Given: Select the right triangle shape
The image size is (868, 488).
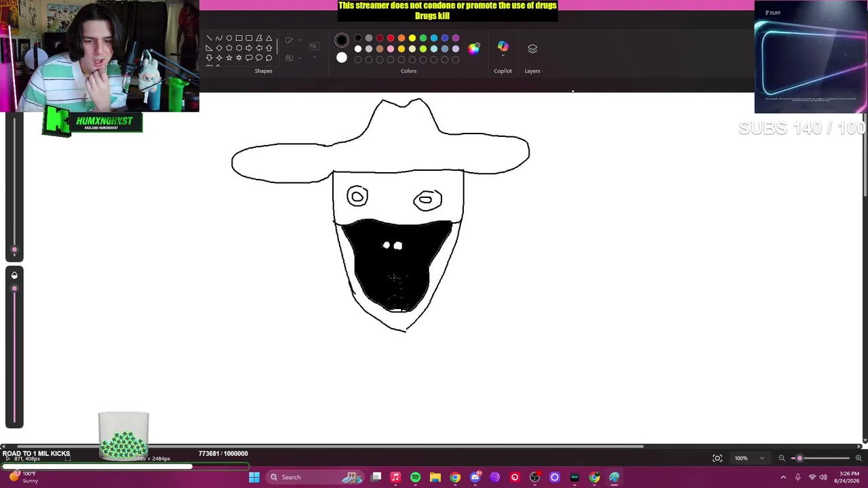Looking at the screenshot, I should coord(209,48).
